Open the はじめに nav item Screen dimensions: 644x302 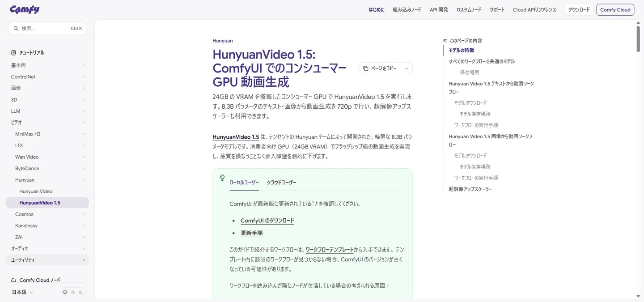[377, 10]
